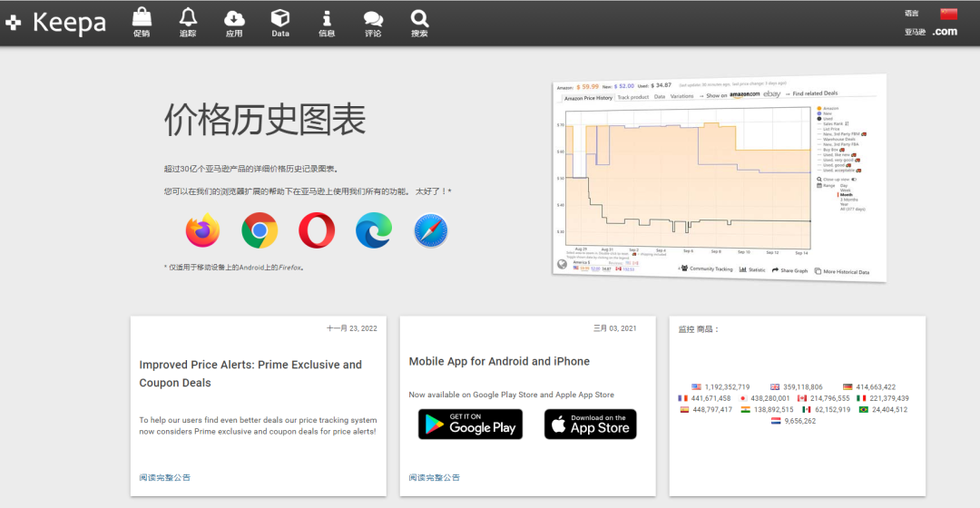This screenshot has width=980, height=508.
Task: Click Get it on Google Play badge
Action: (470, 425)
